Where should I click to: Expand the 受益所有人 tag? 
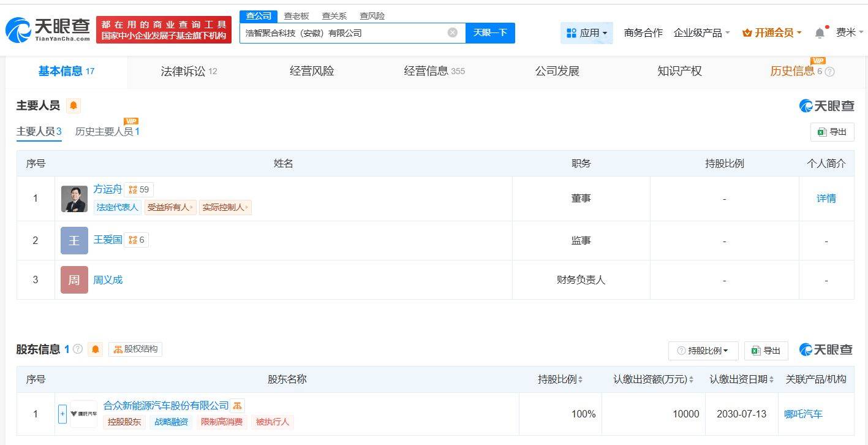click(170, 207)
